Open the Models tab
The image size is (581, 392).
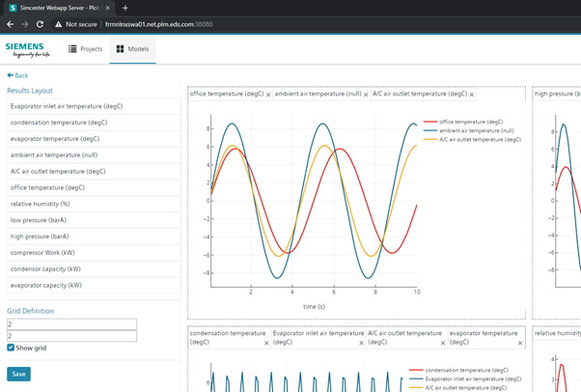tap(132, 49)
